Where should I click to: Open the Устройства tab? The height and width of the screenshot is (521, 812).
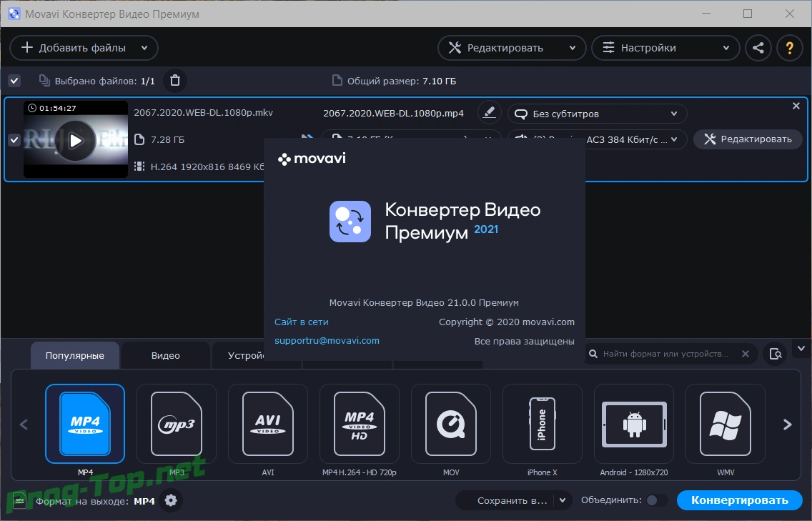(247, 356)
